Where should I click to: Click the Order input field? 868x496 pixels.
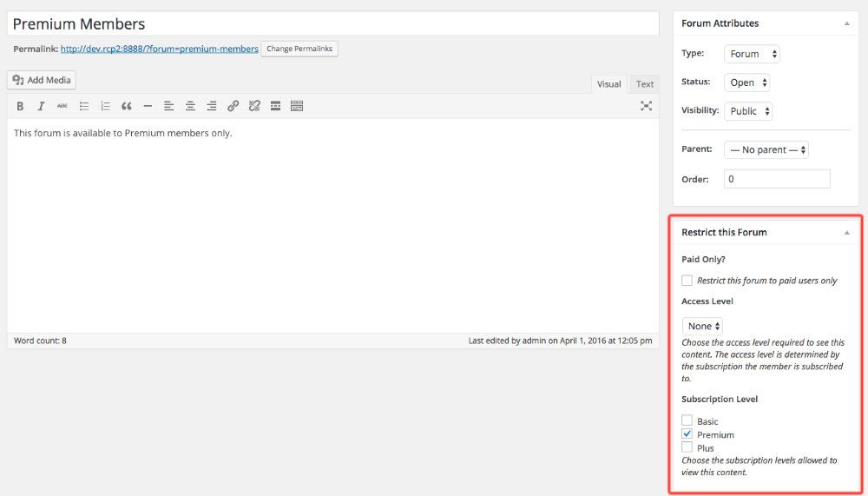tap(777, 179)
